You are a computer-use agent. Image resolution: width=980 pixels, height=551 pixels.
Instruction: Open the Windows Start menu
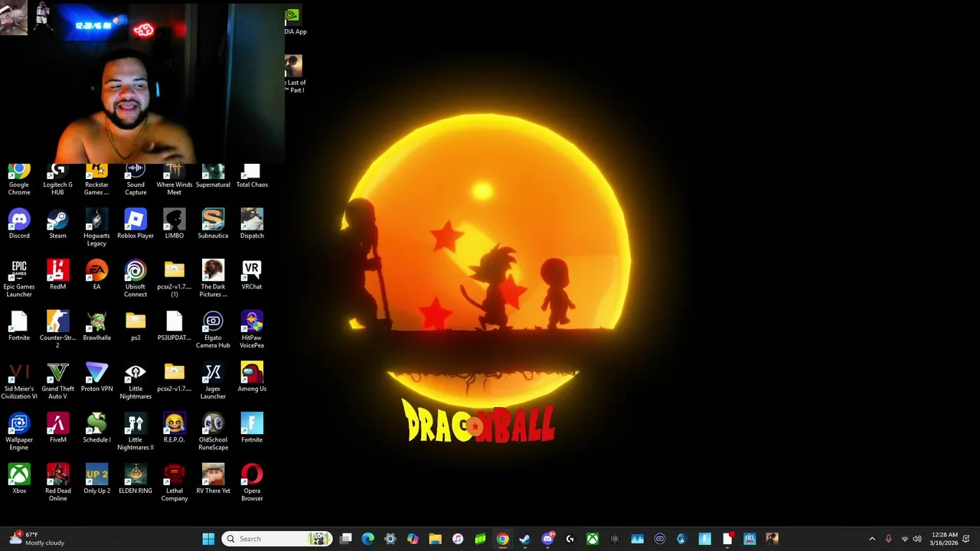tap(208, 539)
